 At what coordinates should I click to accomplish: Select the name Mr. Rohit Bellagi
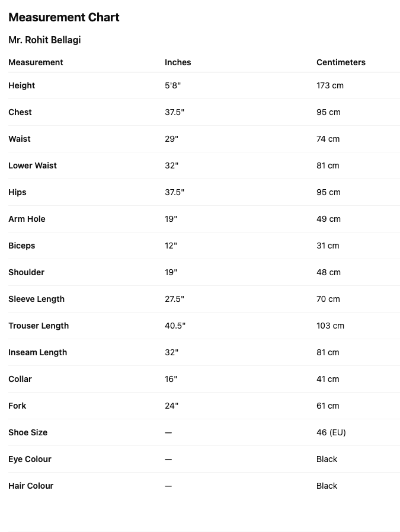pos(44,40)
